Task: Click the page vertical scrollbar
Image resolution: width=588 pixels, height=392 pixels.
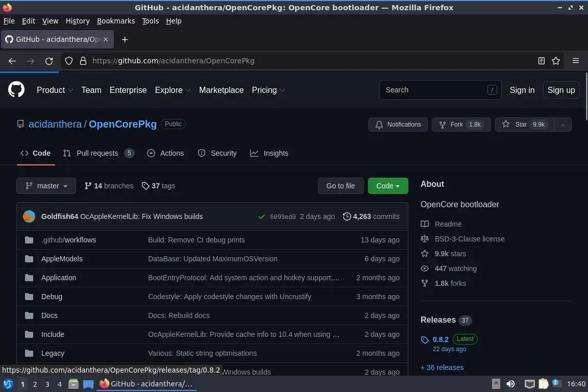Action: [586, 97]
